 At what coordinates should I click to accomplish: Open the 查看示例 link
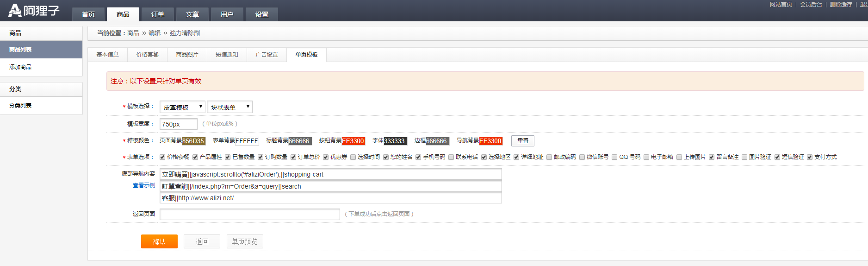[143, 185]
